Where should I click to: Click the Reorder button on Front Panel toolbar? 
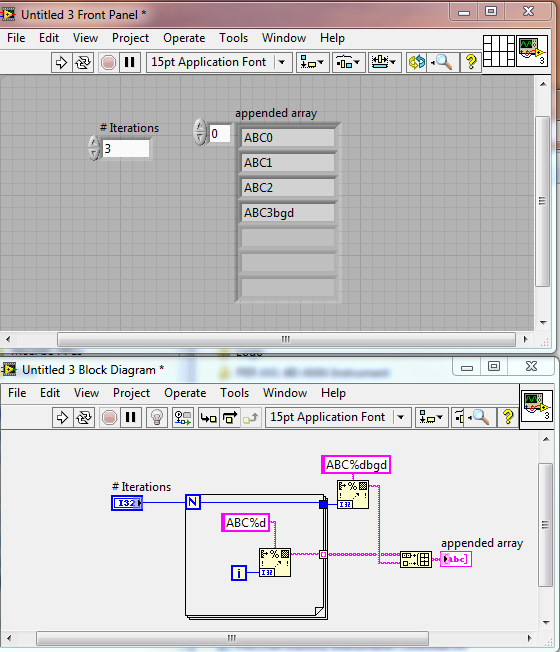tap(417, 62)
